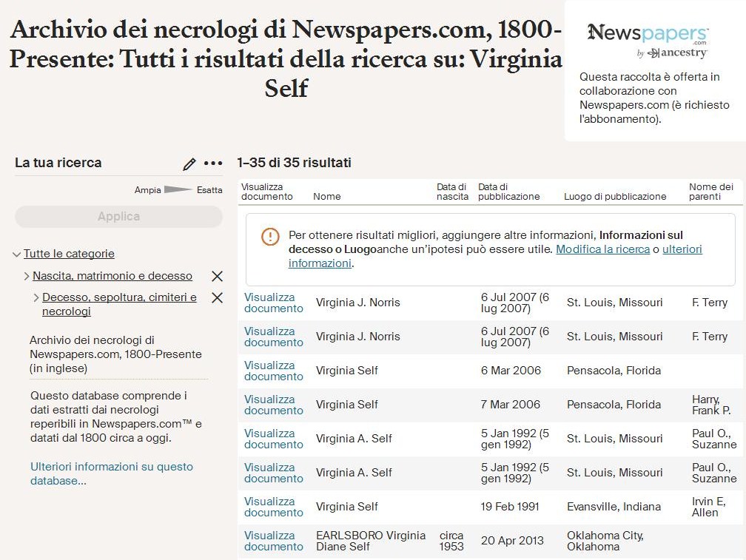Screen dimensions: 746x560
Task: Open the second Virginia A. Self document
Action: [x=274, y=473]
